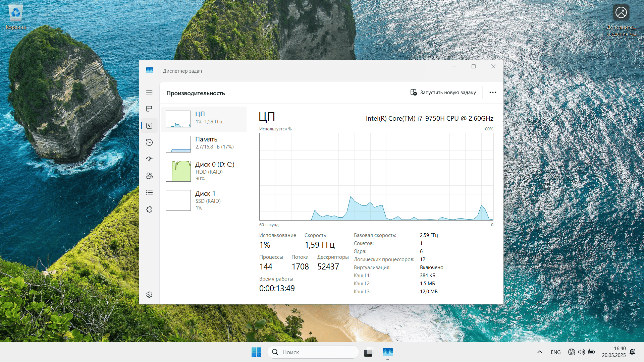This screenshot has height=362, width=644.
Task: Click the main CPU usage graph
Action: click(376, 177)
